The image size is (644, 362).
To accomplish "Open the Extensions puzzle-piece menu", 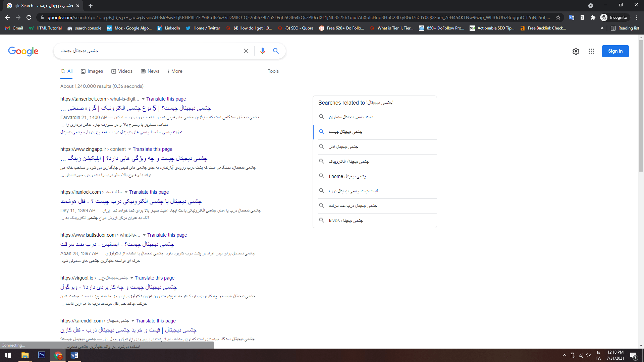I will (x=593, y=17).
